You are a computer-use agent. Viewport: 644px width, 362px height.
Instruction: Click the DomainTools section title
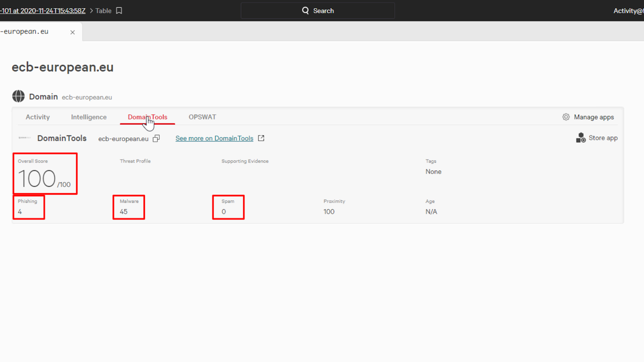tap(62, 138)
